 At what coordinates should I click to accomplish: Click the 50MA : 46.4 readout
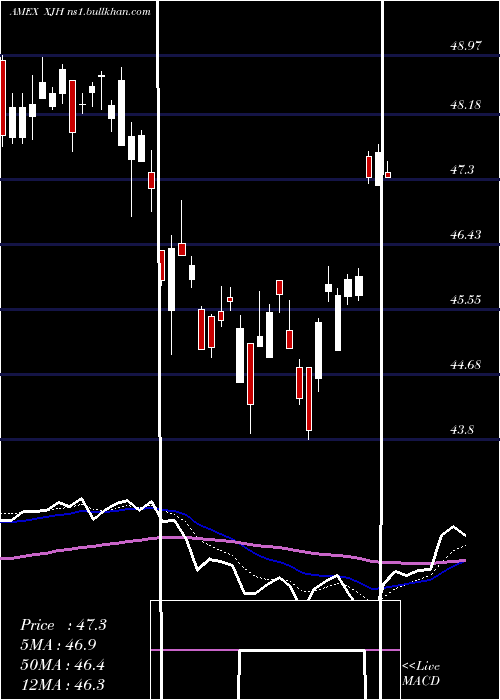coord(62,665)
